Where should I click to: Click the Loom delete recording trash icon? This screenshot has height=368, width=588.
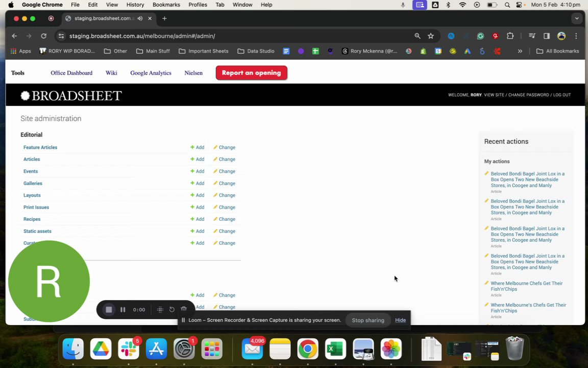tap(184, 309)
